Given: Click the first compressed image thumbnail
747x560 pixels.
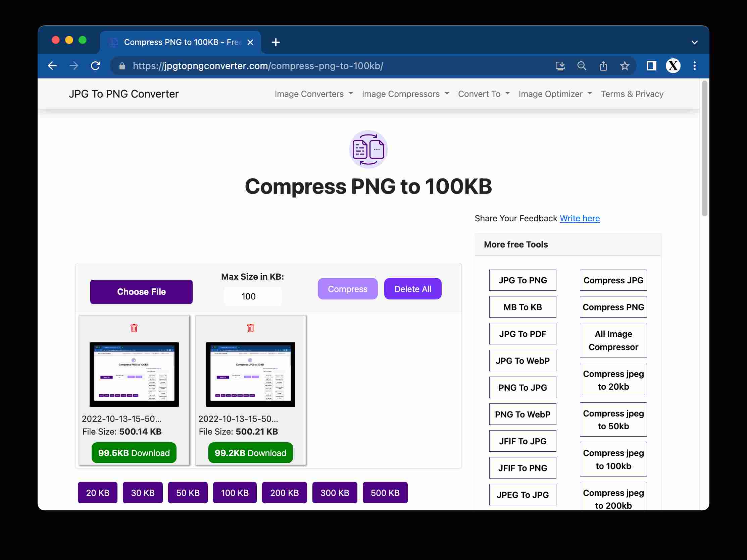Looking at the screenshot, I should [x=134, y=374].
